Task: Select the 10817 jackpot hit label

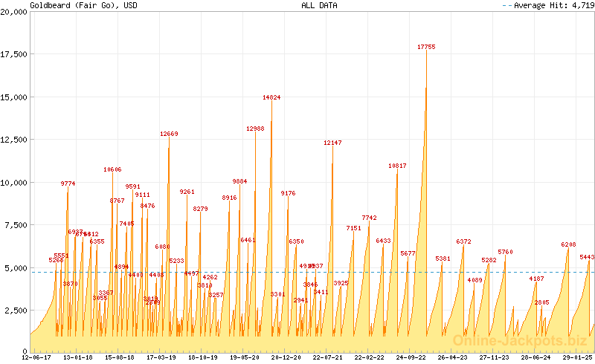Action: tap(397, 166)
